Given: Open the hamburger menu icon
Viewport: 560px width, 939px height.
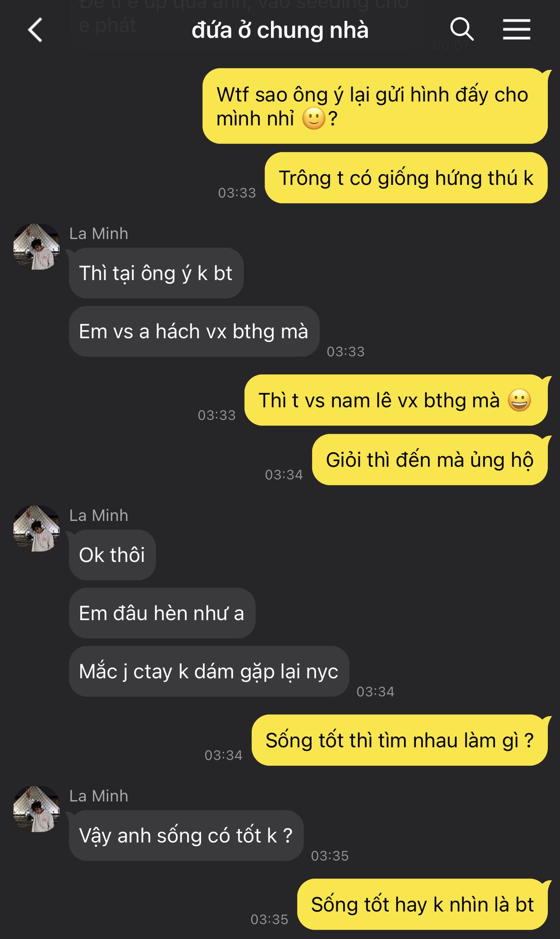Looking at the screenshot, I should (x=516, y=29).
